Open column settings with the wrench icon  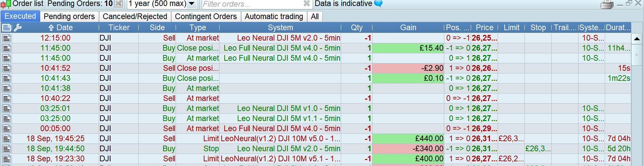tap(18, 27)
